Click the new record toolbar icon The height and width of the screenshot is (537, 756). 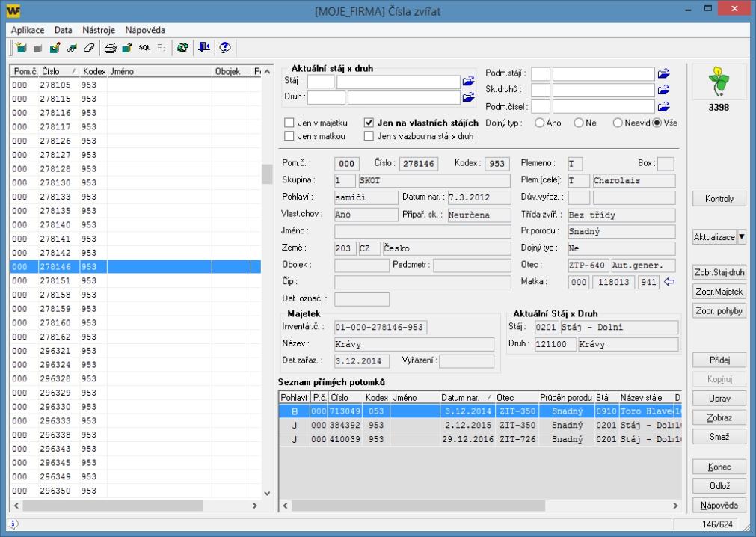pyautogui.click(x=21, y=47)
